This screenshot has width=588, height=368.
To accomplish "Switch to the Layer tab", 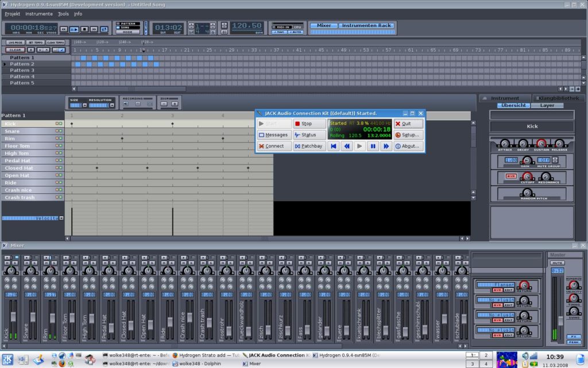I will click(547, 105).
